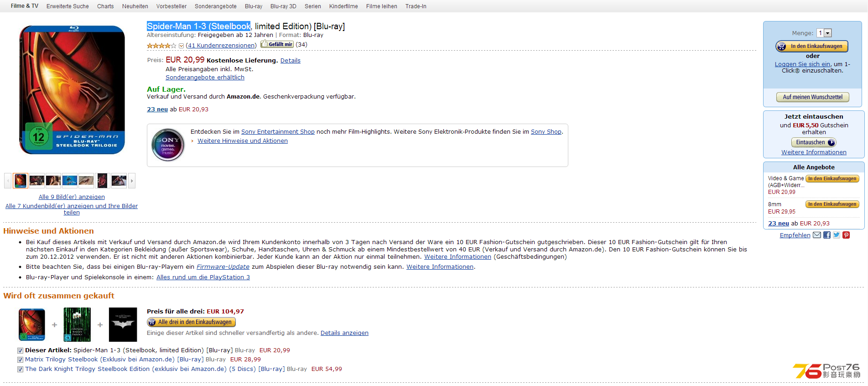Open Sony Shop link
This screenshot has width=868, height=386.
tap(546, 132)
